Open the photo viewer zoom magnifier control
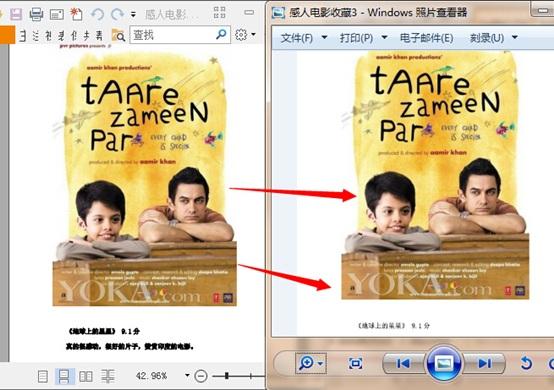The image size is (554, 390). point(306,363)
